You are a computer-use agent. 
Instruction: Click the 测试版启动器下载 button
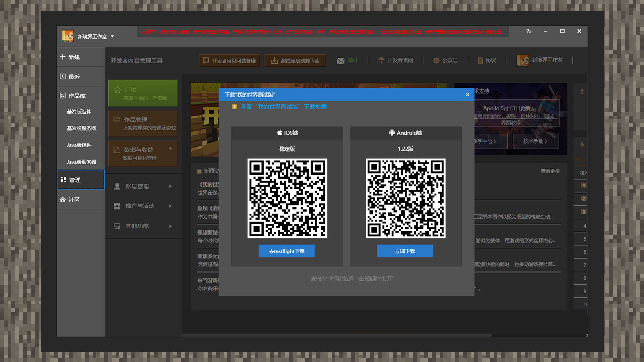[x=295, y=61]
